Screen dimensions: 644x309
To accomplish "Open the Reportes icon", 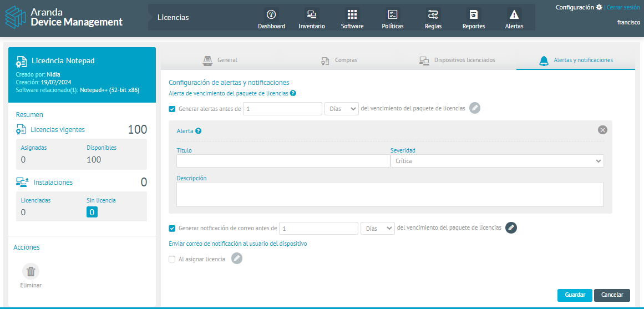I will 474,15.
